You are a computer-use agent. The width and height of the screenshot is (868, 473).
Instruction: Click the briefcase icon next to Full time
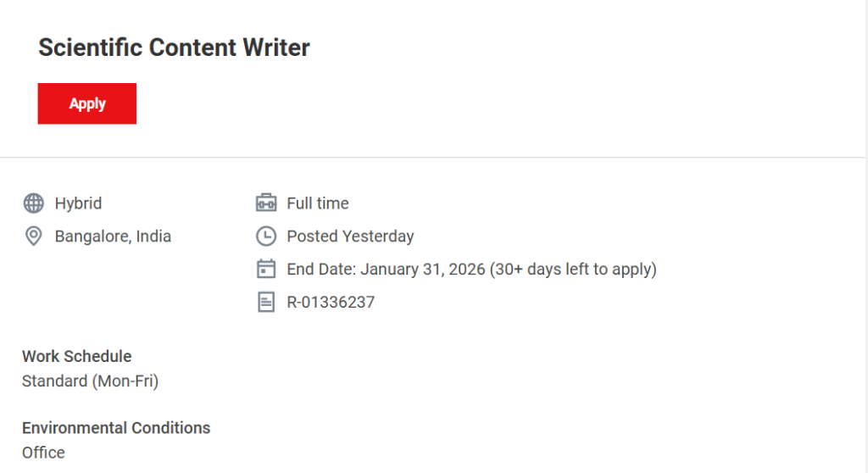(266, 203)
